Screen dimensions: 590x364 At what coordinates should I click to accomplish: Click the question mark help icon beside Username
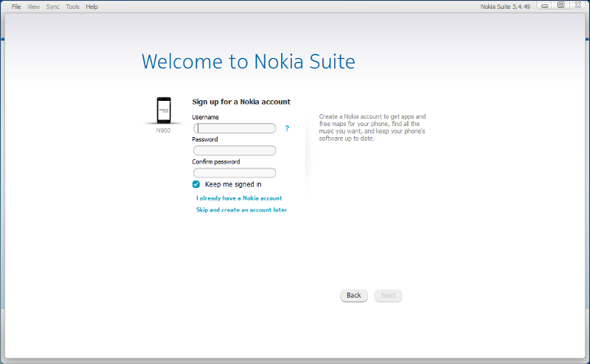(x=287, y=128)
